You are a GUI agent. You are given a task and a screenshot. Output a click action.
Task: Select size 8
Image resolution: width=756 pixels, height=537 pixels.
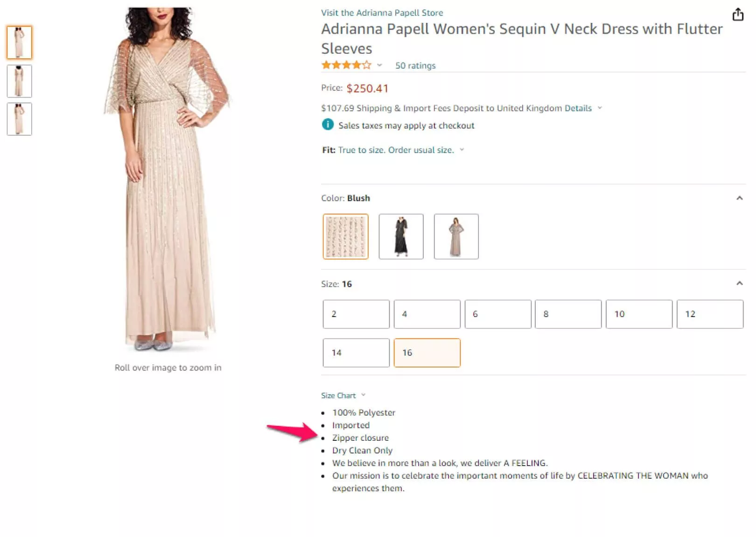(x=568, y=314)
